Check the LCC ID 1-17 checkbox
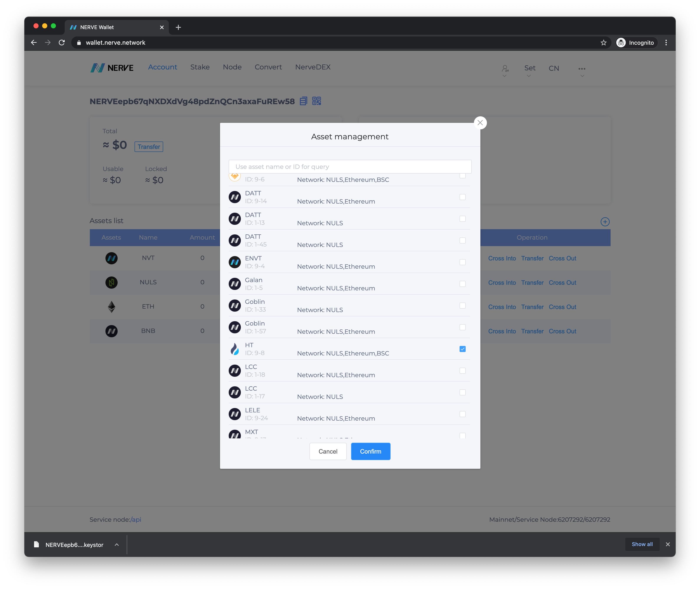 pyautogui.click(x=462, y=392)
